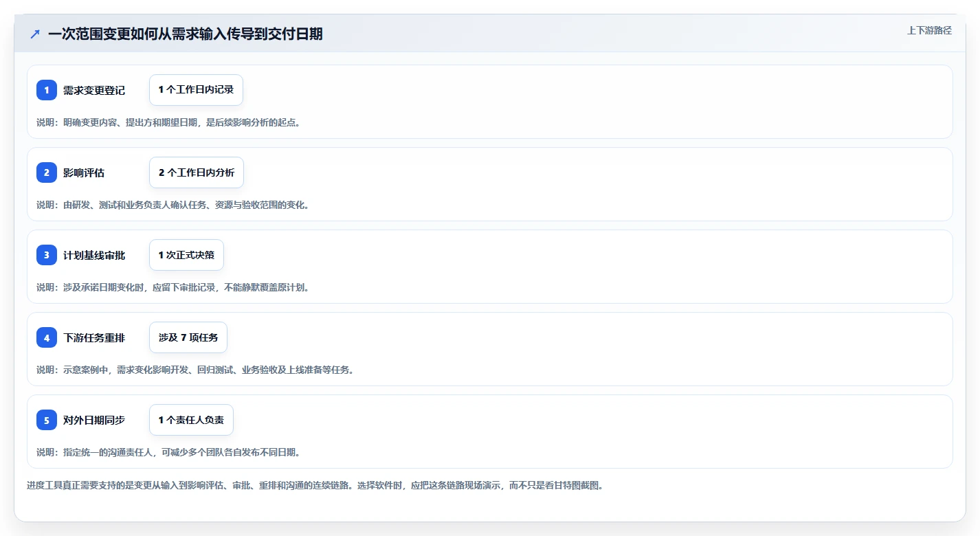Click the 2 个工作日内分析 pill
This screenshot has height=536, width=980.
(197, 172)
